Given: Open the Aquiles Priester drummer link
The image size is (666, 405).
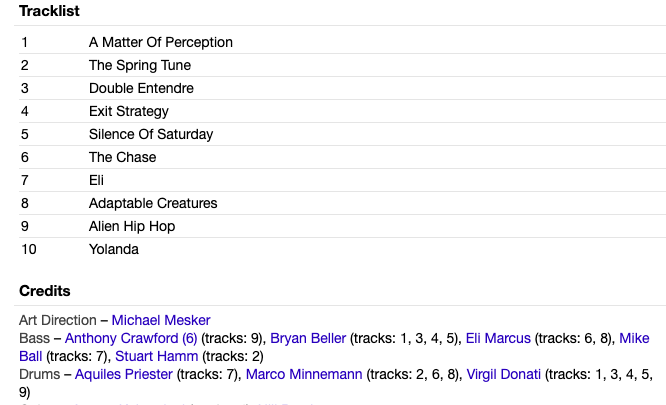Looking at the screenshot, I should point(124,374).
